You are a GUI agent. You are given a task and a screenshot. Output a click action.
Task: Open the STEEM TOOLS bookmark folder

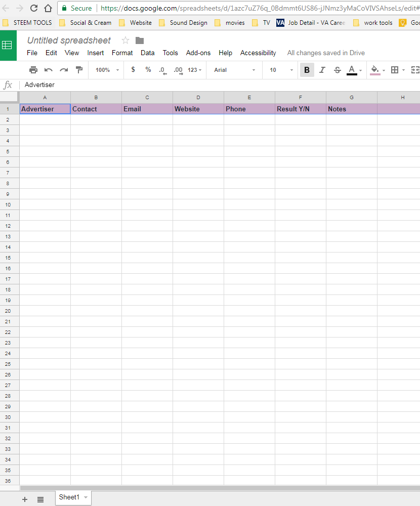click(x=27, y=23)
